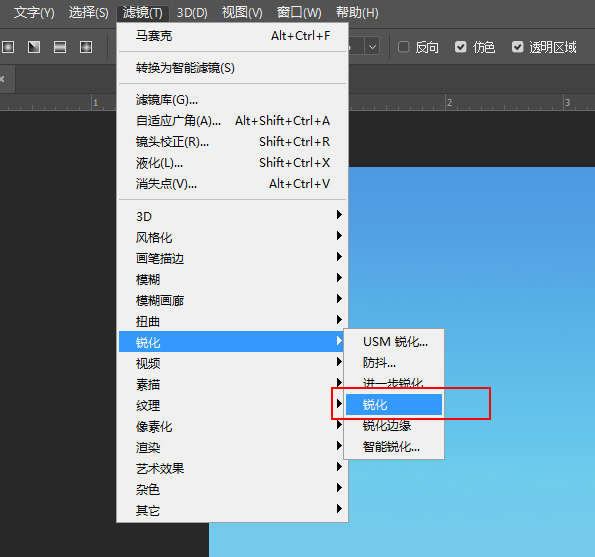Expand the 艺术效果 submenu
This screenshot has width=595, height=557.
tap(233, 469)
